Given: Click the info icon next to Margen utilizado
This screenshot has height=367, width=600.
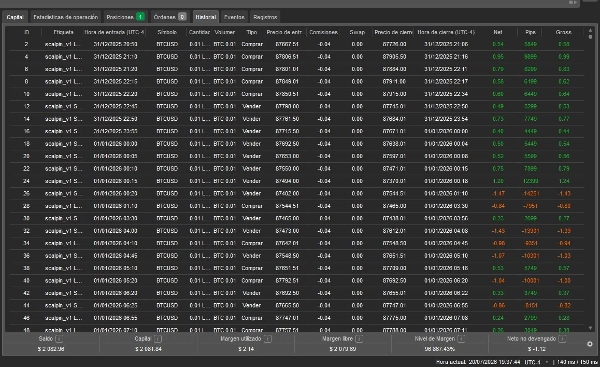Looking at the screenshot, I should [x=268, y=339].
